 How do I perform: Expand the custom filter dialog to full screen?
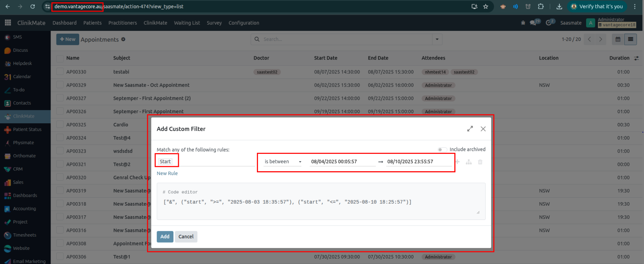[x=470, y=129]
